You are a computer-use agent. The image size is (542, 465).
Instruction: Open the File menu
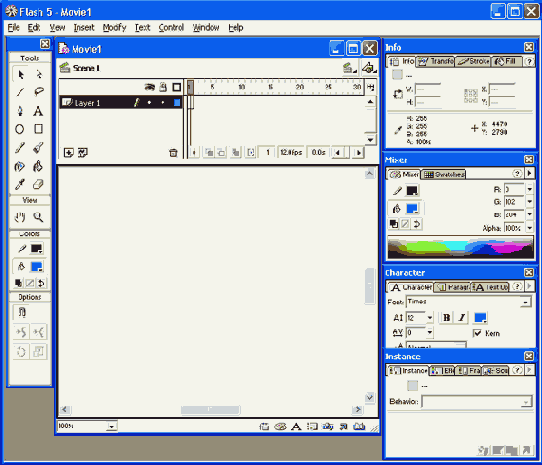click(x=13, y=27)
